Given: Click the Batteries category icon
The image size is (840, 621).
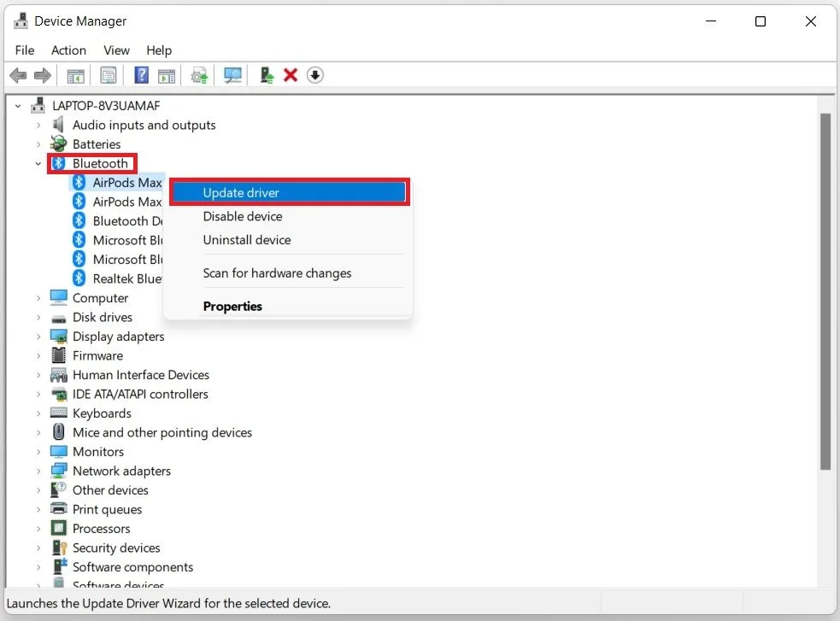Looking at the screenshot, I should tap(58, 144).
